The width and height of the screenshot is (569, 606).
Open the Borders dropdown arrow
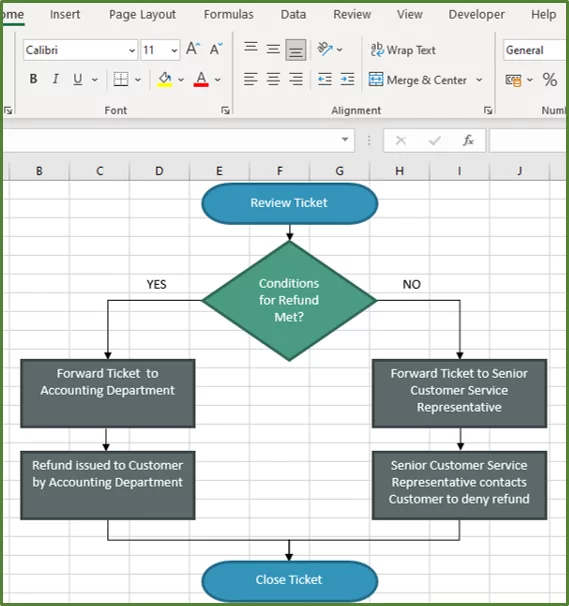(x=138, y=80)
